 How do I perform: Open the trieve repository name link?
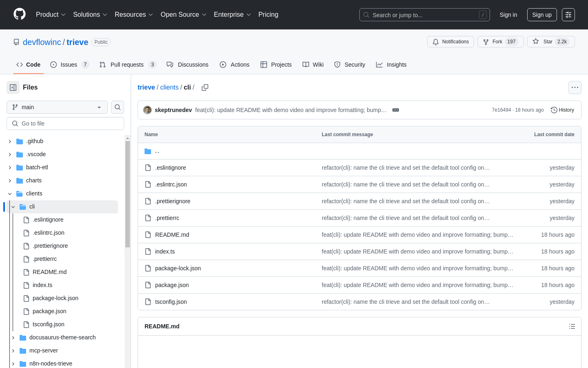pos(78,42)
